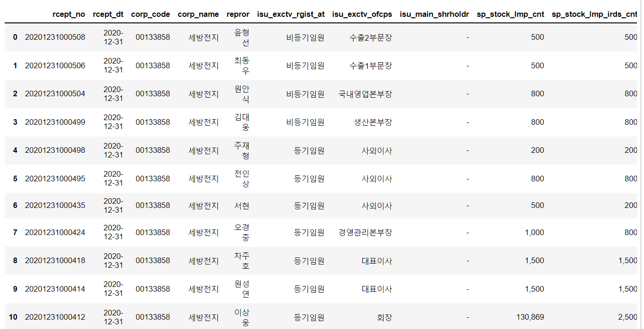Click the position cell 국내영업본부장
This screenshot has height=329, width=644.
(365, 93)
